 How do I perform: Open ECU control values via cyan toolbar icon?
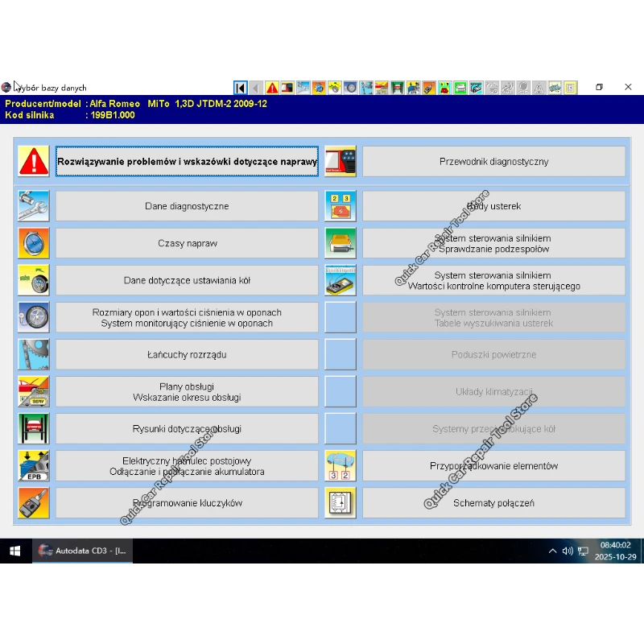point(476,88)
